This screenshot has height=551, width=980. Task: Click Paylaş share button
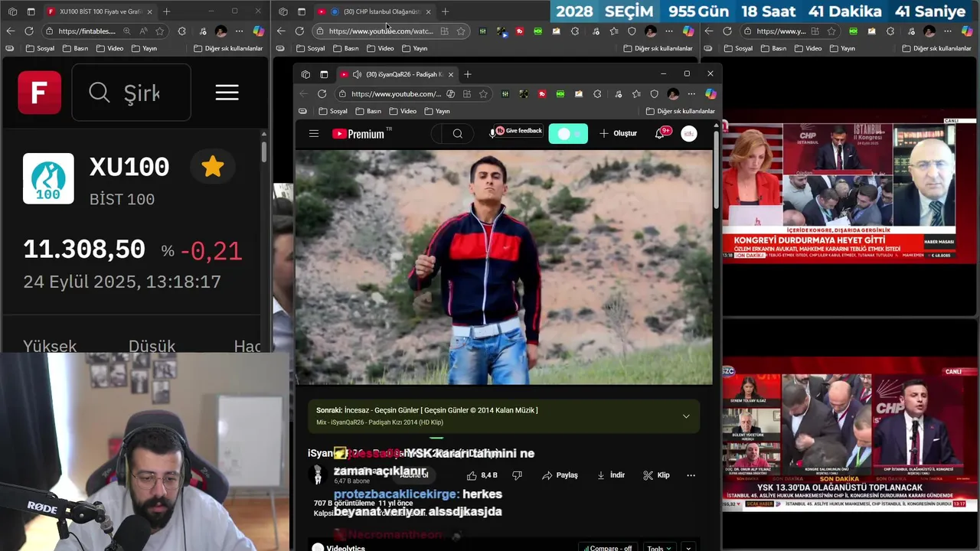560,475
